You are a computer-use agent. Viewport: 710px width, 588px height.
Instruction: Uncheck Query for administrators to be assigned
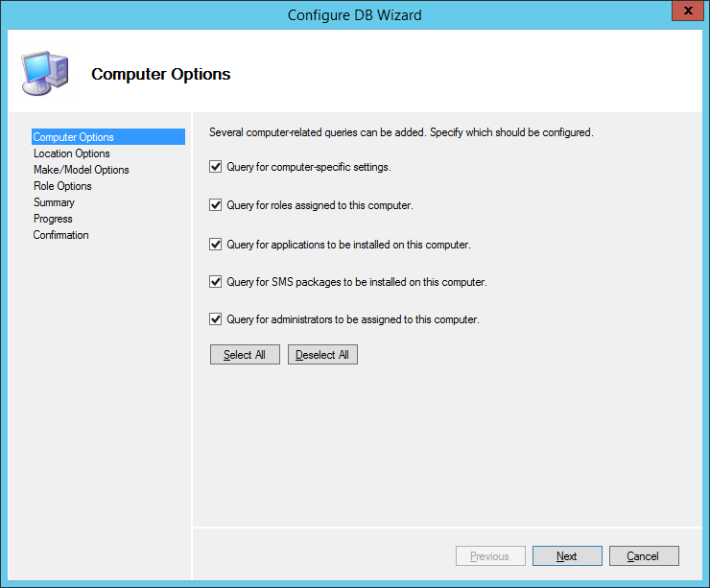coord(216,319)
